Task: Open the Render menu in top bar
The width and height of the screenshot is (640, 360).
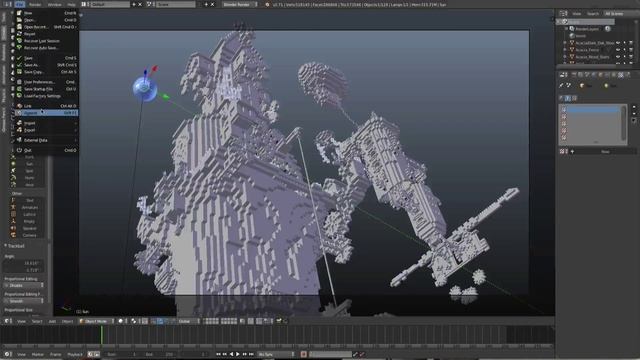Action: [35, 4]
